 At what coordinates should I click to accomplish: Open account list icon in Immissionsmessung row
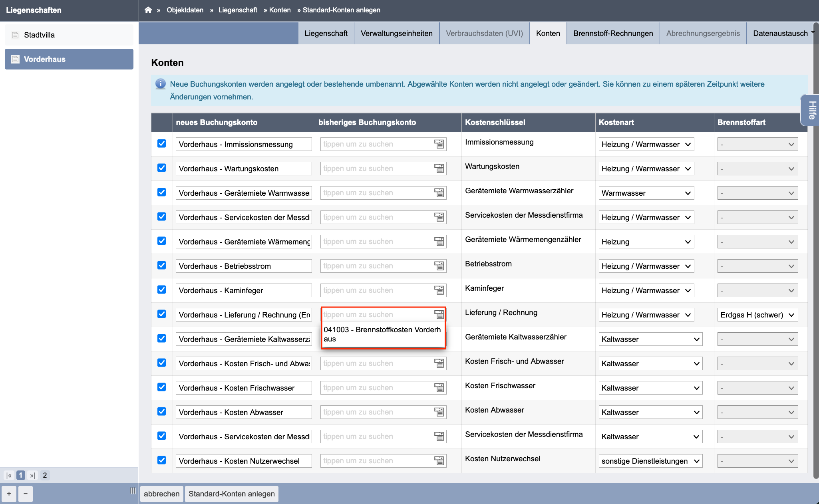pyautogui.click(x=439, y=144)
